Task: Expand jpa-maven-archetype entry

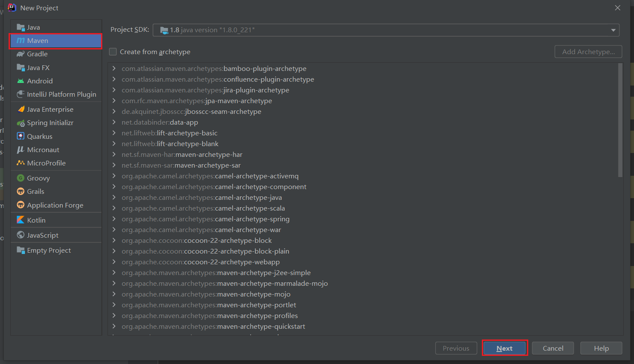Action: point(114,101)
